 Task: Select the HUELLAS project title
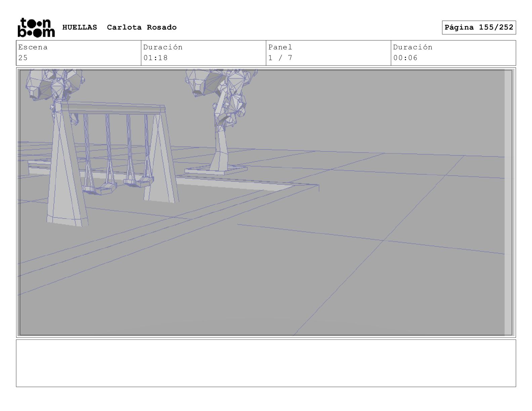tap(80, 27)
